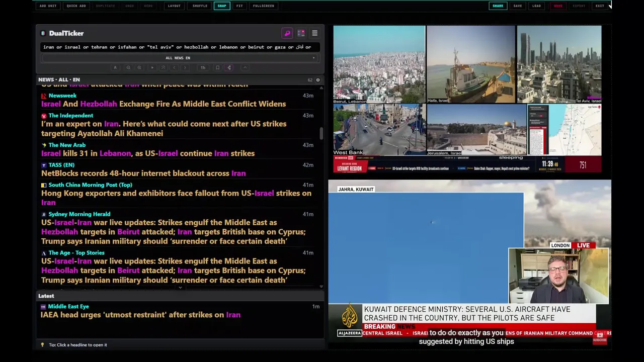Collapse ticker toolbar with the up chevron
The image size is (644, 362).
tap(245, 67)
